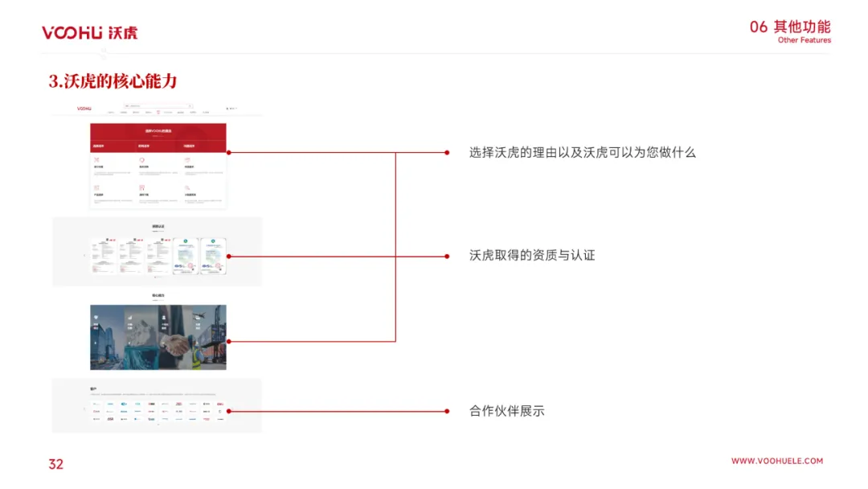The height and width of the screenshot is (489, 868).
Task: Click the small VOOHU logo in the embedded webpage
Action: 84,109
